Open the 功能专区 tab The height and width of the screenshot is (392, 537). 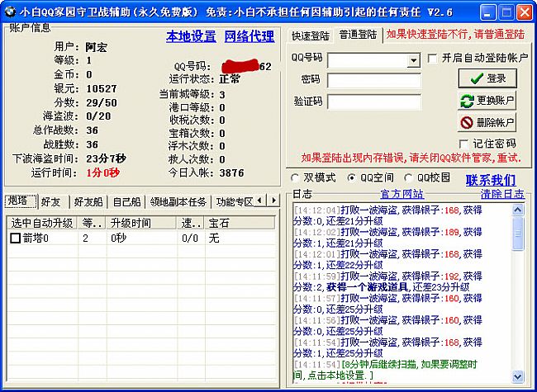click(235, 202)
